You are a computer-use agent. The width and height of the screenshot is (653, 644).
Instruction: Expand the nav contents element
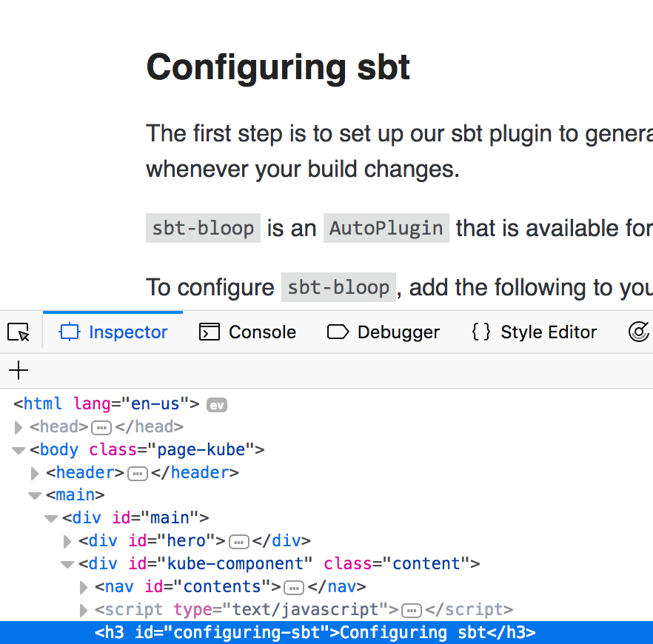tap(83, 587)
